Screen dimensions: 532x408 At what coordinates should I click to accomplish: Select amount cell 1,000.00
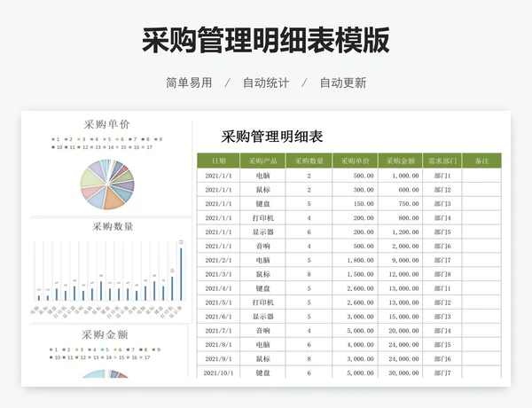401,176
